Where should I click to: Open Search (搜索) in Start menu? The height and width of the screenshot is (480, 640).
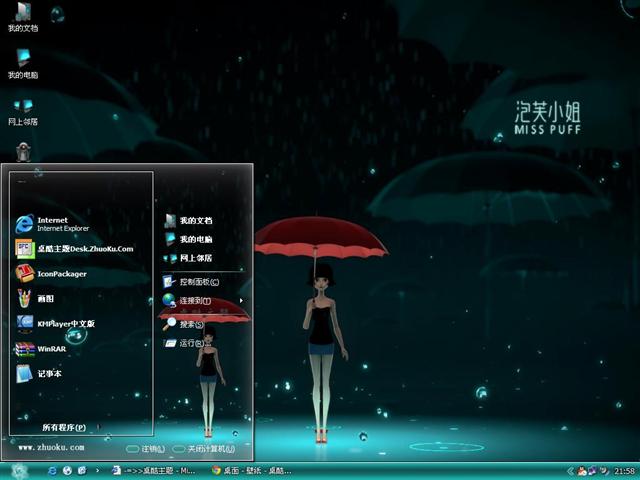pos(183,324)
